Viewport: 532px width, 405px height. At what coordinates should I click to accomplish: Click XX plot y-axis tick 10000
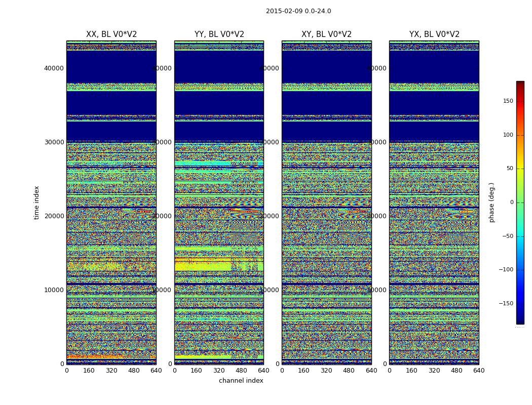click(x=54, y=290)
